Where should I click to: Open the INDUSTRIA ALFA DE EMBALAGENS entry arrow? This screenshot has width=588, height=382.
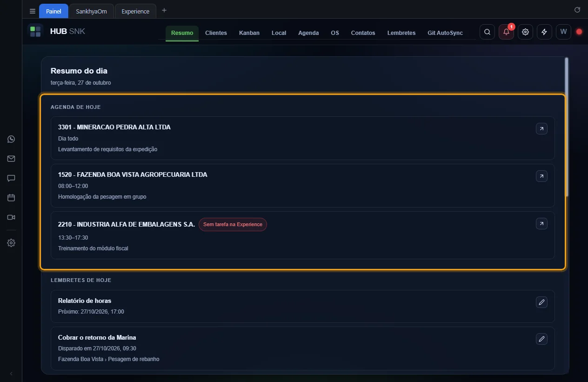541,224
